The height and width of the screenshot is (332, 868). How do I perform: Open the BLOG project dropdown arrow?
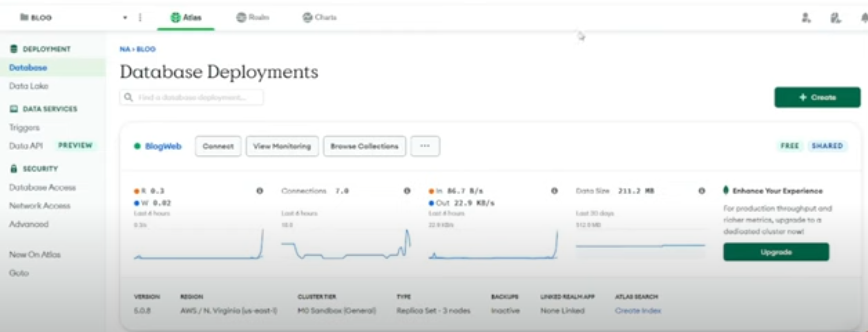pyautogui.click(x=125, y=18)
